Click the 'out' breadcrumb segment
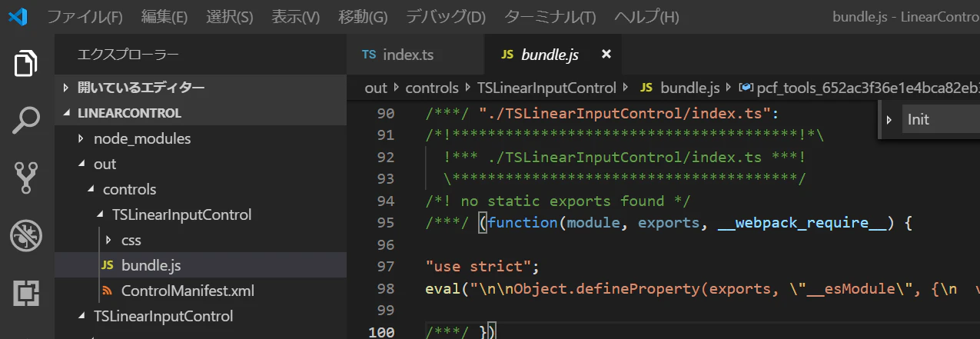 [376, 88]
